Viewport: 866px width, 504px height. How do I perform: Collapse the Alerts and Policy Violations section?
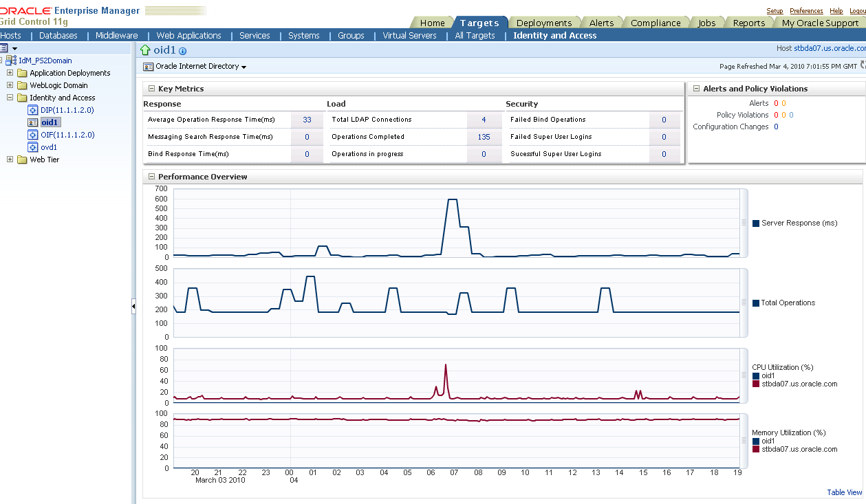696,89
